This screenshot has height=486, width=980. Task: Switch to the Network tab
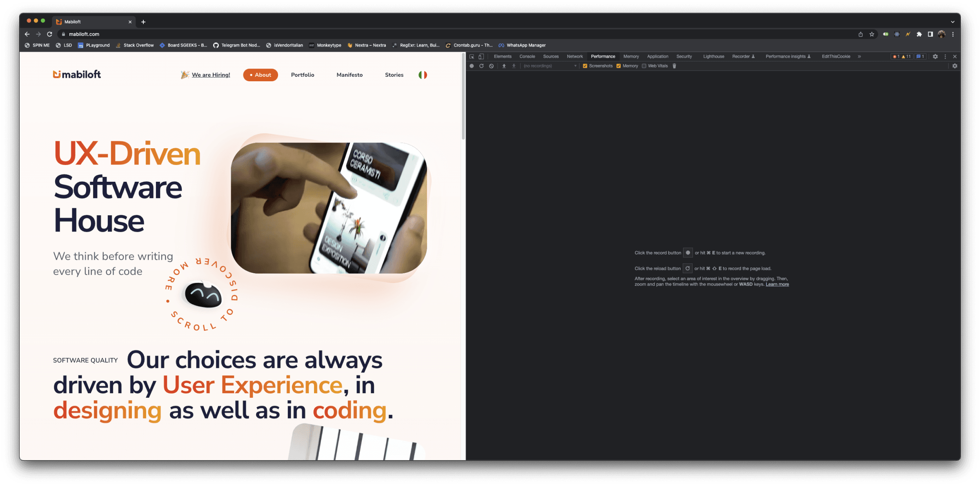click(575, 56)
